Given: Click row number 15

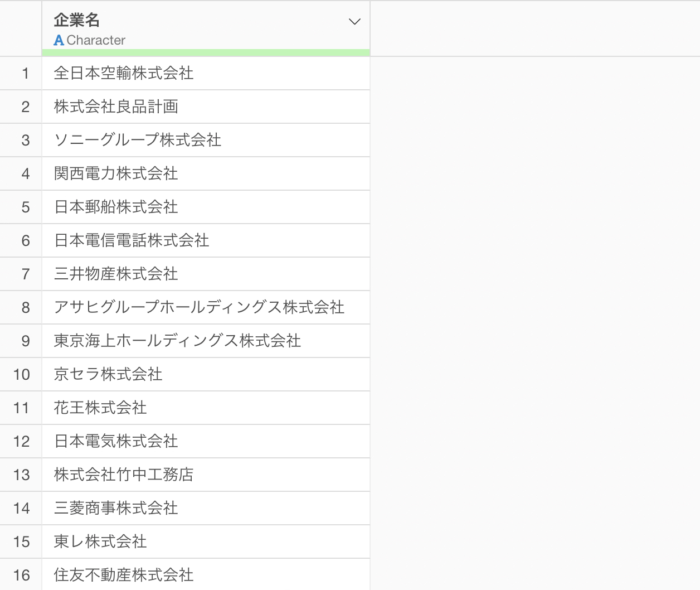Looking at the screenshot, I should point(21,541).
